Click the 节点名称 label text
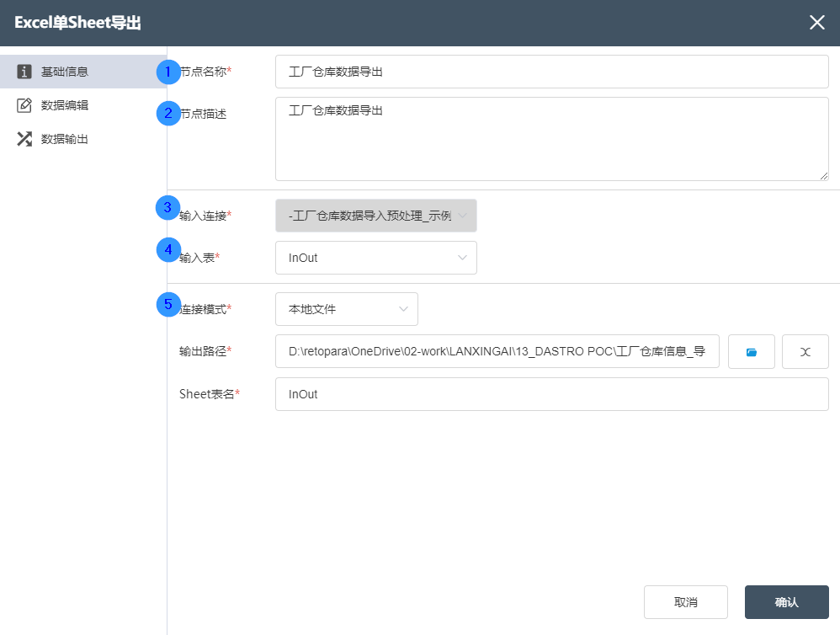 (x=205, y=72)
